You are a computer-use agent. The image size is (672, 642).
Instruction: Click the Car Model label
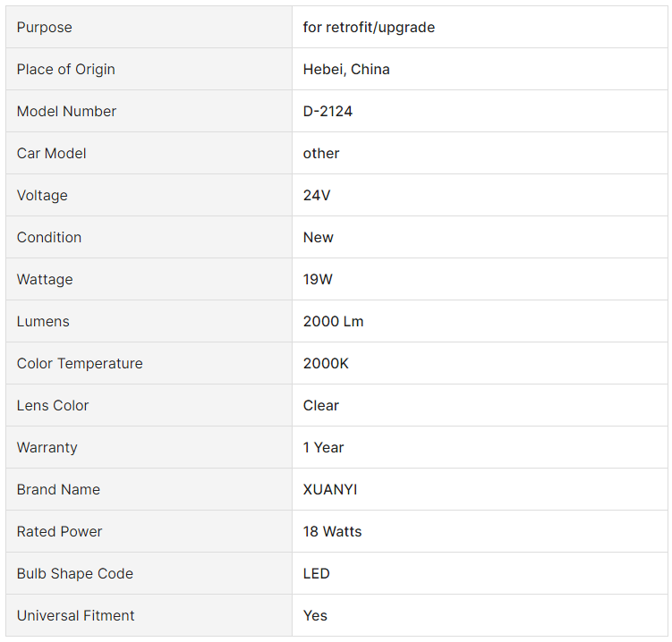pos(51,153)
